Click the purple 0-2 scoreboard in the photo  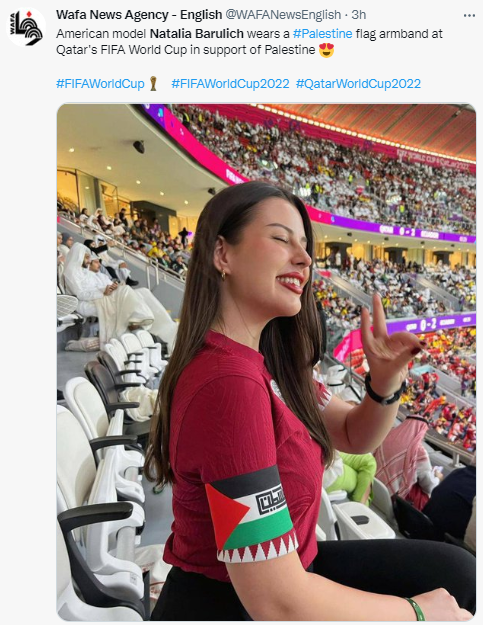click(430, 324)
